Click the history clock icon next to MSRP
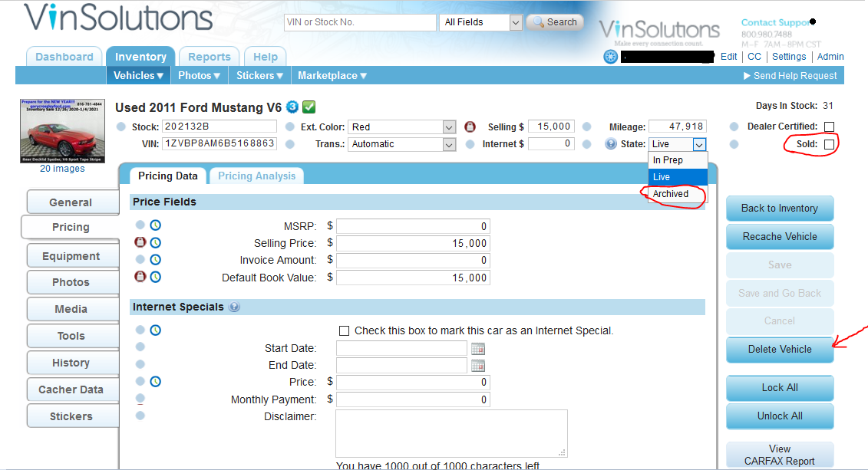 [x=155, y=225]
